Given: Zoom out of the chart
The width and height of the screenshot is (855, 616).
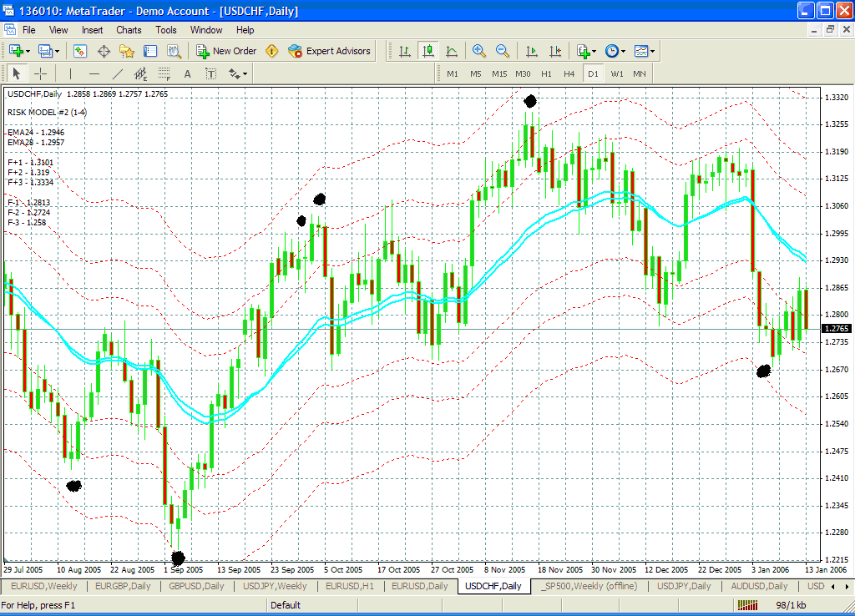Looking at the screenshot, I should coord(503,51).
